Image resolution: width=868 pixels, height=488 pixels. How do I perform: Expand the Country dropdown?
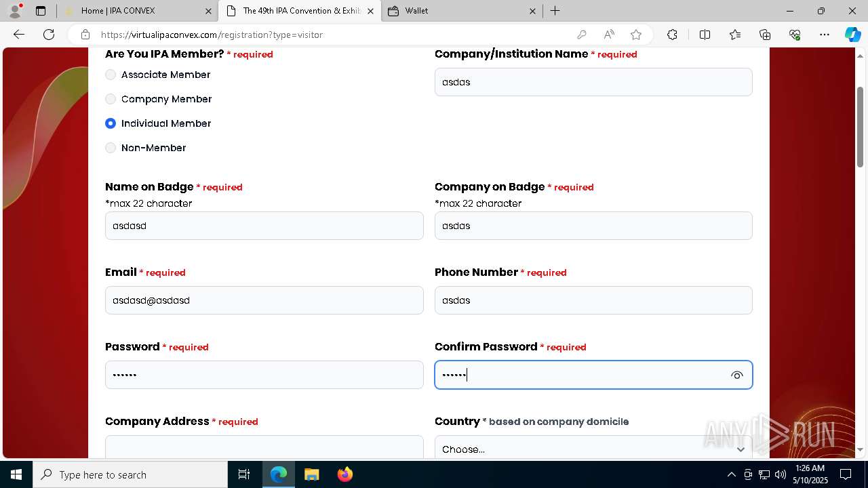point(593,447)
